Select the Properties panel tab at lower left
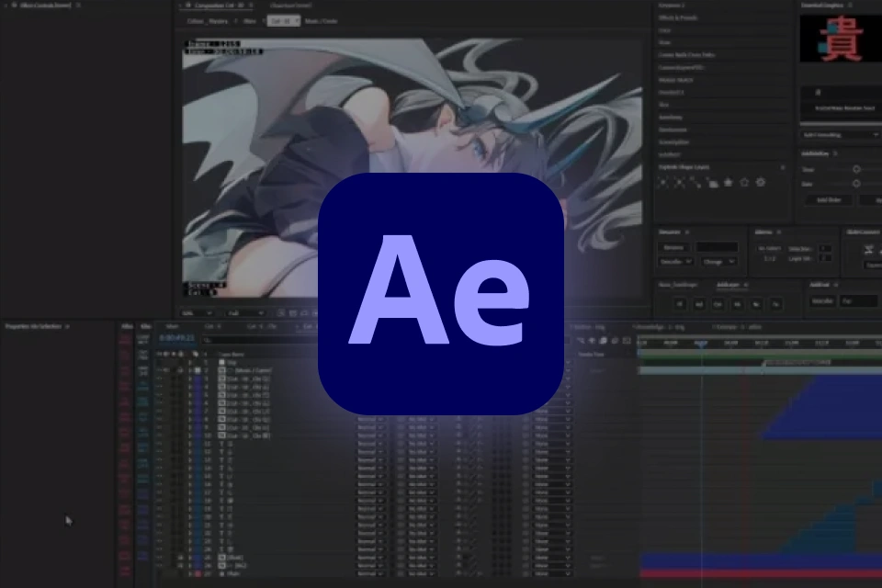This screenshot has width=882, height=588. pyautogui.click(x=34, y=326)
